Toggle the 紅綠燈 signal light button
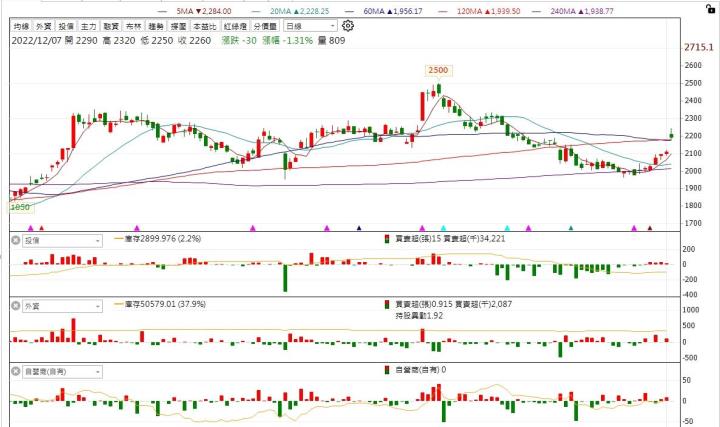The height and width of the screenshot is (427, 720). (235, 26)
